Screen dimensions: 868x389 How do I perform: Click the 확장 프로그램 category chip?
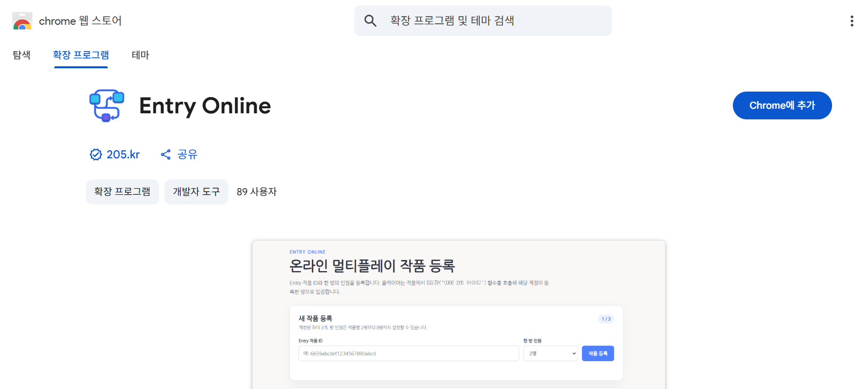[x=122, y=192]
